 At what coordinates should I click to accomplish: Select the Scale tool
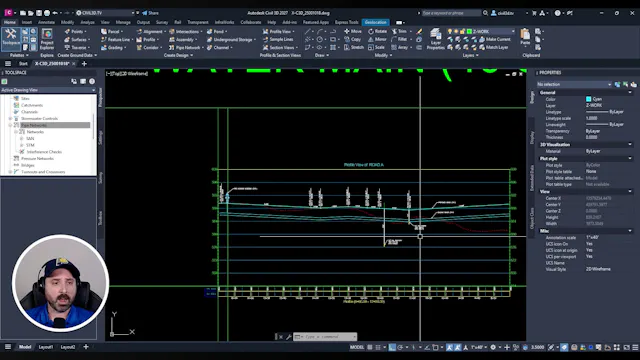point(376,47)
